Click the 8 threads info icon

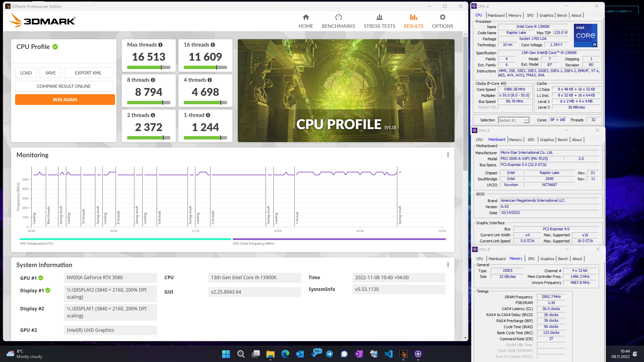point(153,80)
